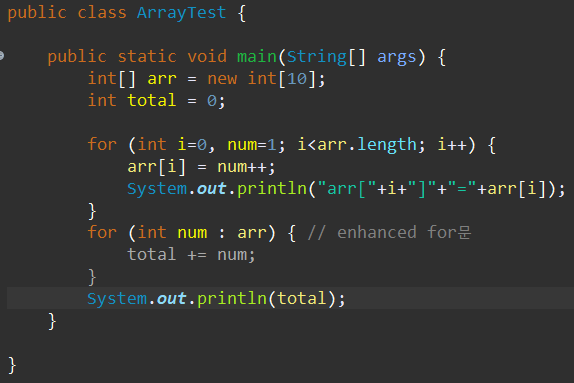Click println in the loop's print statement
Image resolution: width=574 pixels, height=383 pixels.
tap(272, 189)
